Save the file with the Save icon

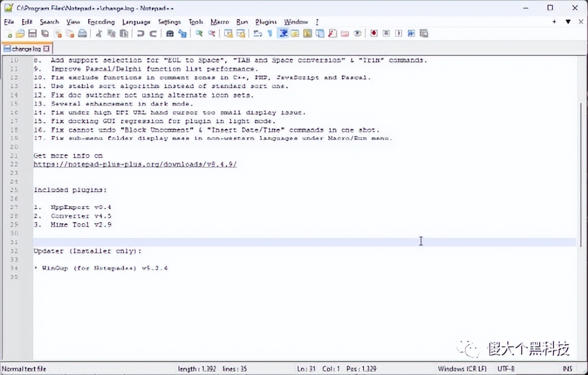click(x=32, y=34)
